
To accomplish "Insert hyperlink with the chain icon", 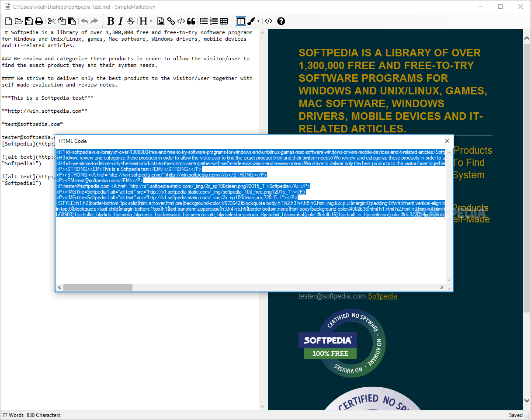I will 171,21.
